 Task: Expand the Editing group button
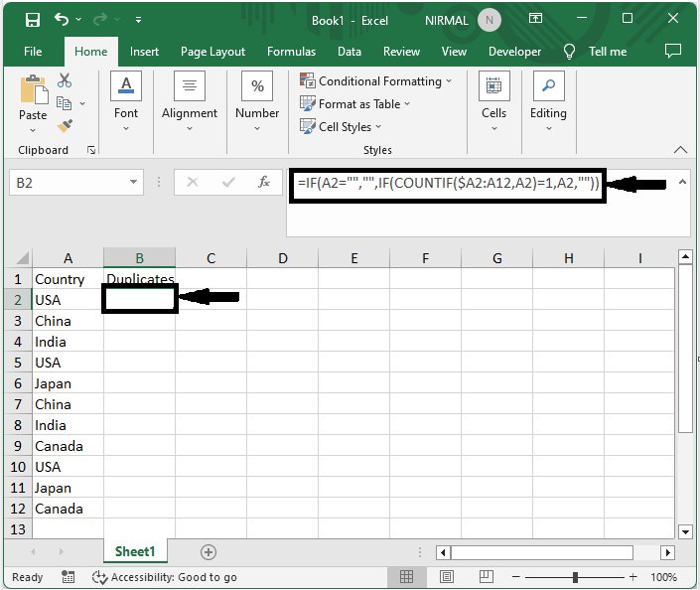pyautogui.click(x=548, y=102)
